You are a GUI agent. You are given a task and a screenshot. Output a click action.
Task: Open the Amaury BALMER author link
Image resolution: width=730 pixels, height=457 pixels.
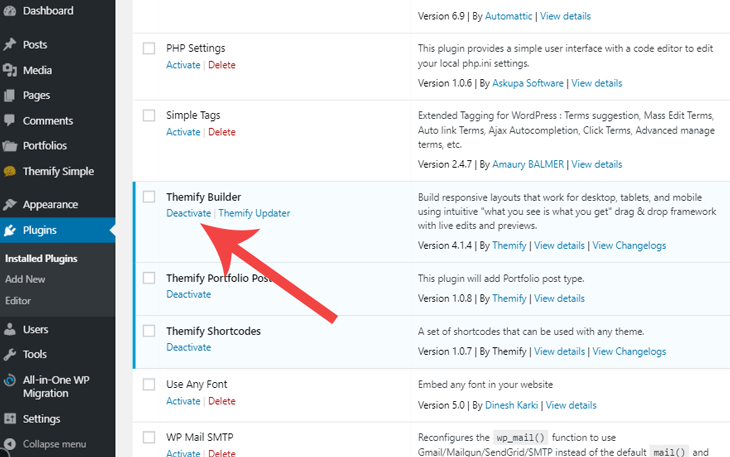coord(528,164)
